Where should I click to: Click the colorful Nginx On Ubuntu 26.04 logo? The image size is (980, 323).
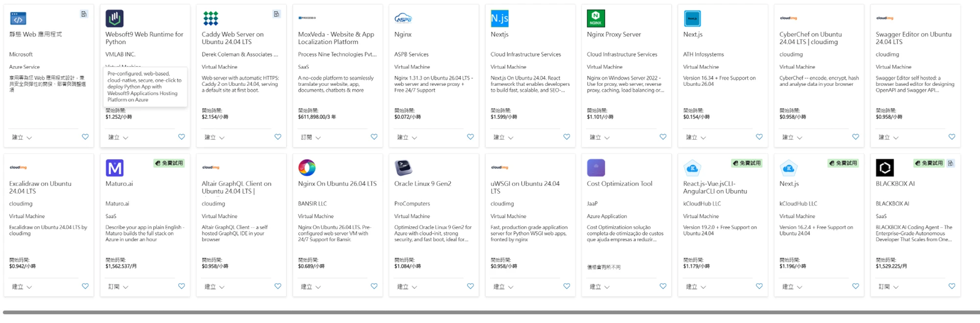click(307, 167)
